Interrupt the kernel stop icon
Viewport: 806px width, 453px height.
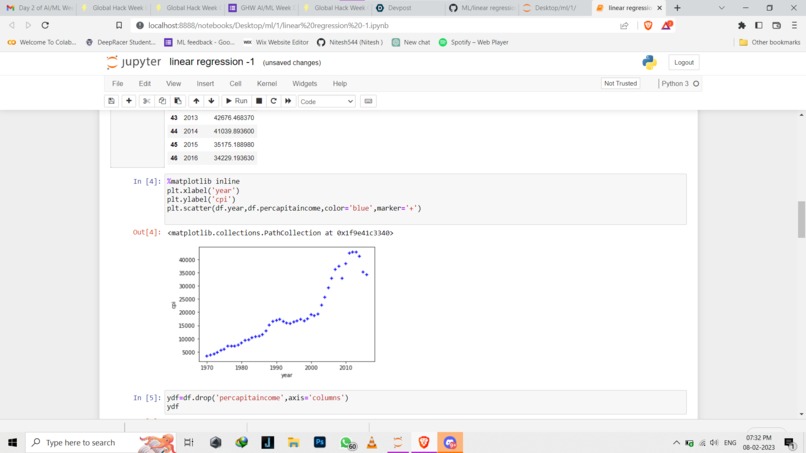[x=259, y=101]
